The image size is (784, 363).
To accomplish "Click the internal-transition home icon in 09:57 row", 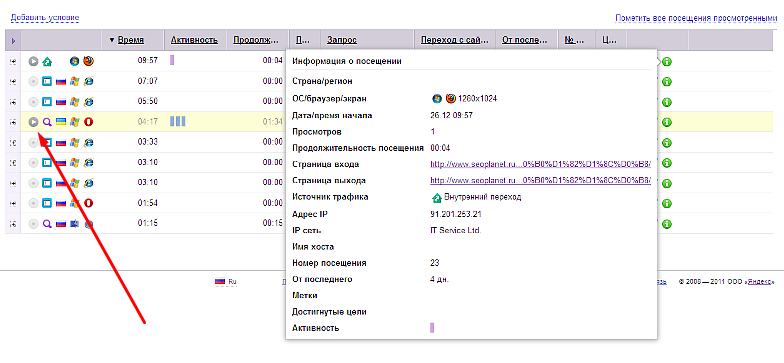I will coord(47,61).
